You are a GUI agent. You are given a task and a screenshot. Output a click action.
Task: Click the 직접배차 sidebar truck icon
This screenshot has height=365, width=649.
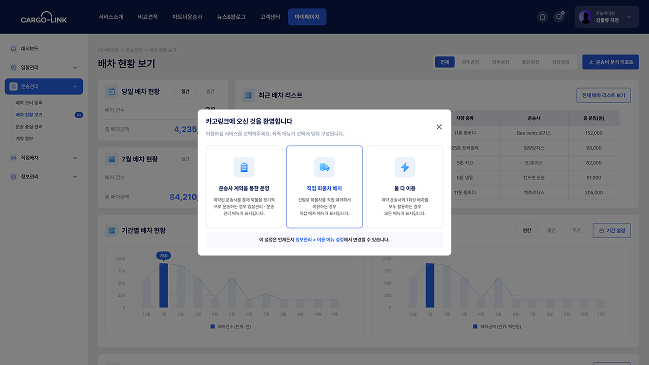(13, 158)
